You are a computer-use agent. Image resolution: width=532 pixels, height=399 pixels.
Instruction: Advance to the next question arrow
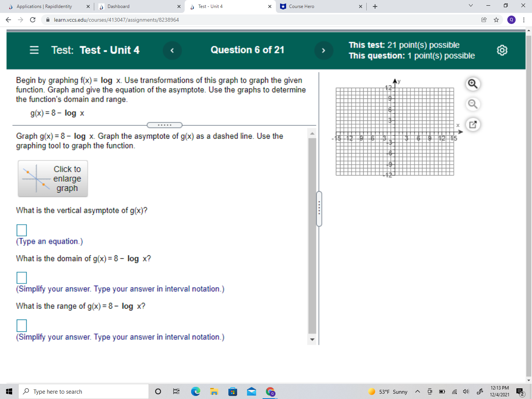point(323,50)
